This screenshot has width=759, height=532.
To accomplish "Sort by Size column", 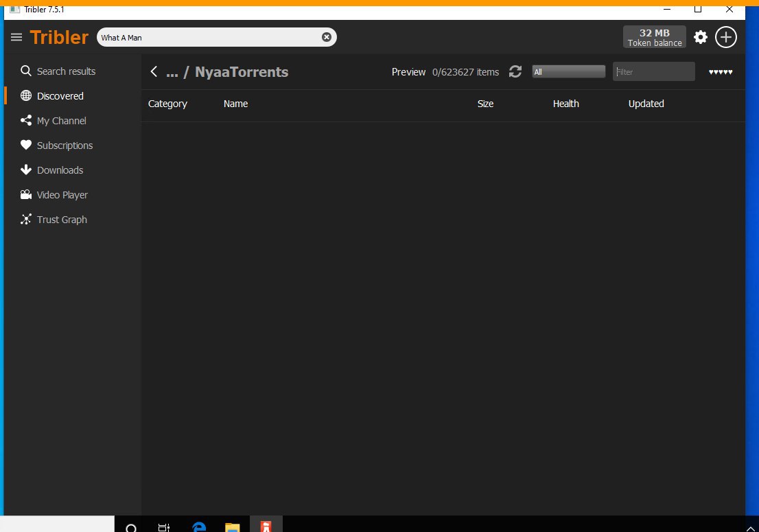I will [x=485, y=104].
